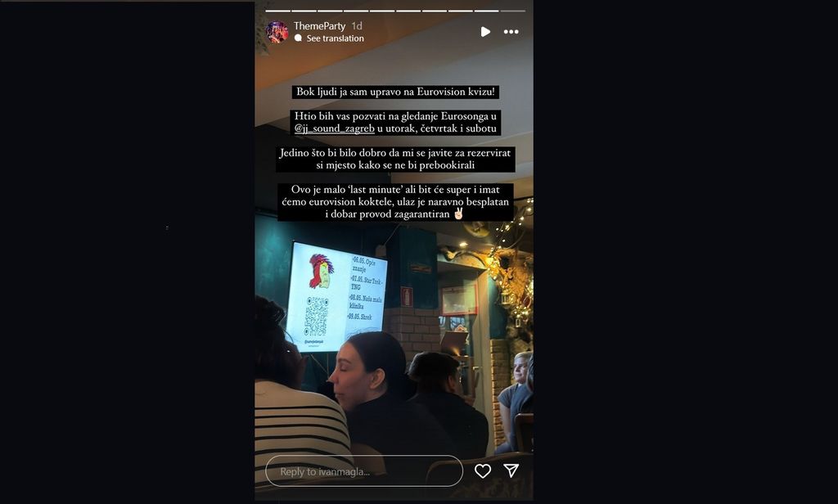Click the quiz schedule screen in photo
This screenshot has width=838, height=504.
point(336,297)
